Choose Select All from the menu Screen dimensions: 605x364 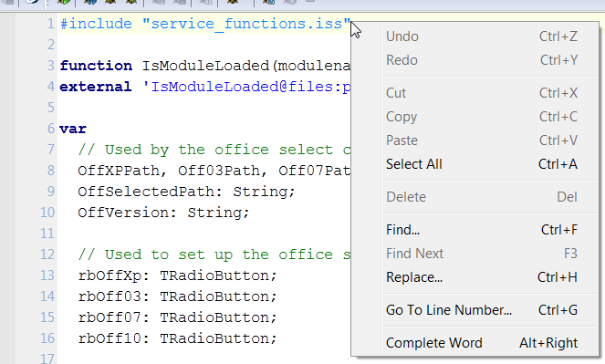[x=482, y=164]
